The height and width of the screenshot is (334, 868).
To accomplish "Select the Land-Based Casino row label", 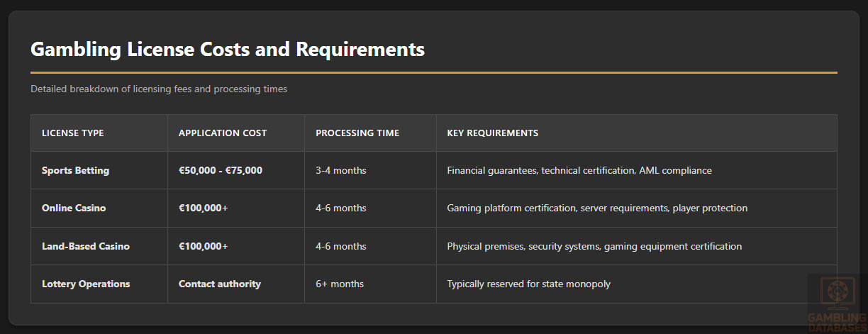I will tap(86, 247).
